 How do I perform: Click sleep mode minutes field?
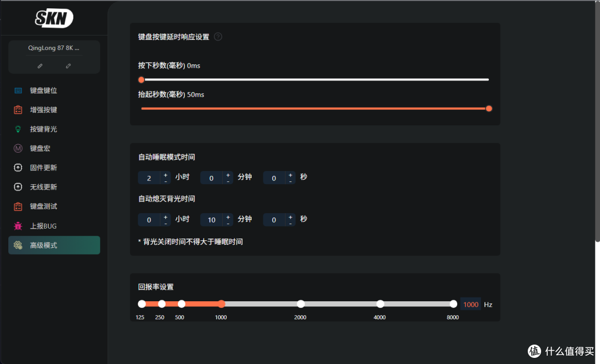pos(212,178)
